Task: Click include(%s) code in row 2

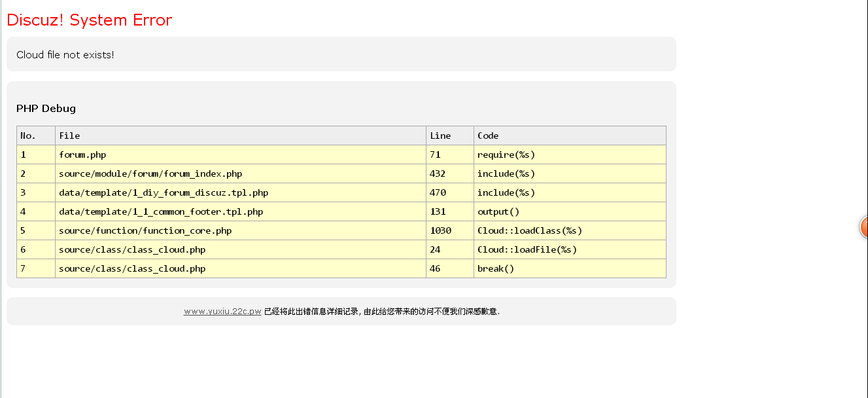Action: [570, 173]
